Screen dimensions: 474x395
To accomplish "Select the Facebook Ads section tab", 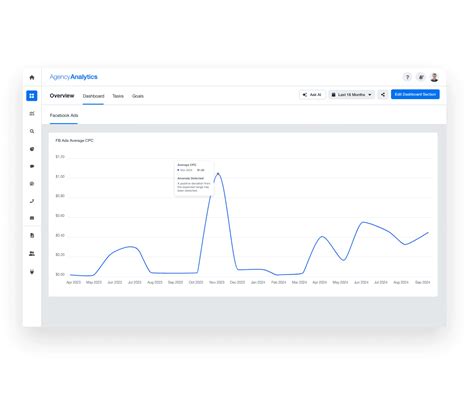I will (x=64, y=115).
